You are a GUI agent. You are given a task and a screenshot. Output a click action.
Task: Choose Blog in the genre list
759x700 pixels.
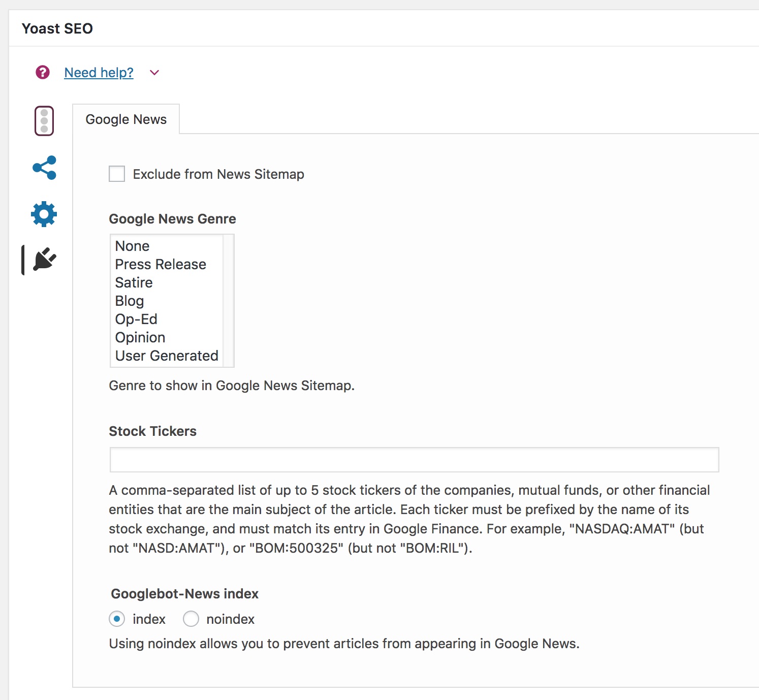[x=167, y=301]
